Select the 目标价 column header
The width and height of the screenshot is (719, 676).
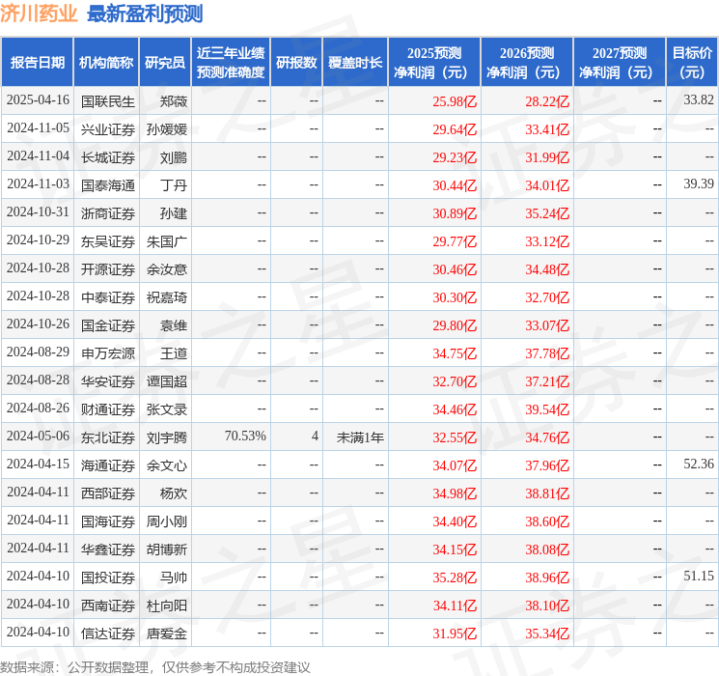click(691, 62)
